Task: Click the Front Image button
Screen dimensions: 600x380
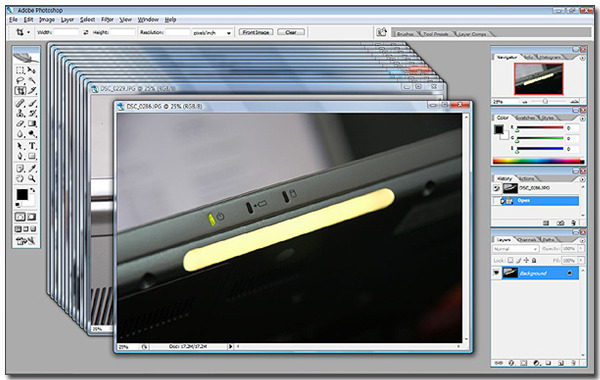Action: coord(256,32)
